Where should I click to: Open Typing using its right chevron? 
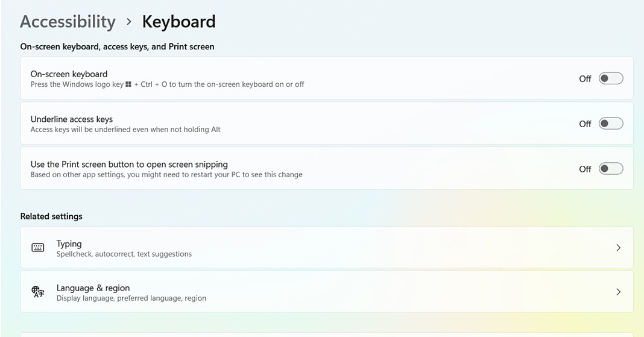coord(618,248)
